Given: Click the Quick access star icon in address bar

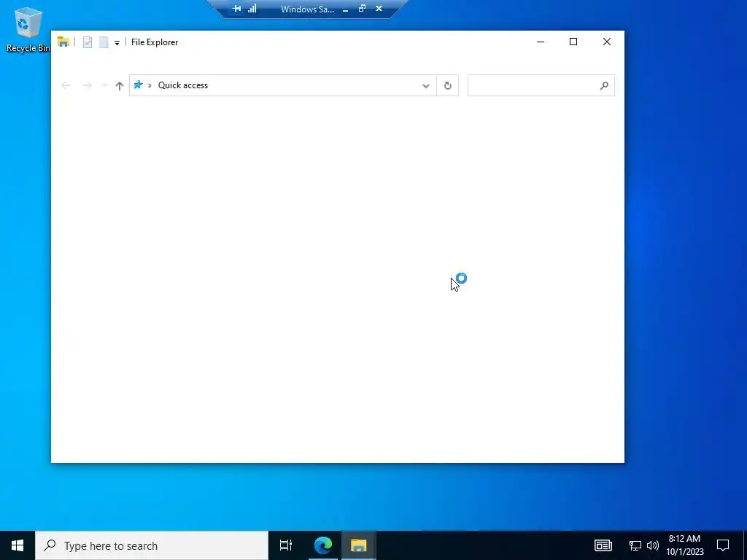Looking at the screenshot, I should pyautogui.click(x=138, y=85).
